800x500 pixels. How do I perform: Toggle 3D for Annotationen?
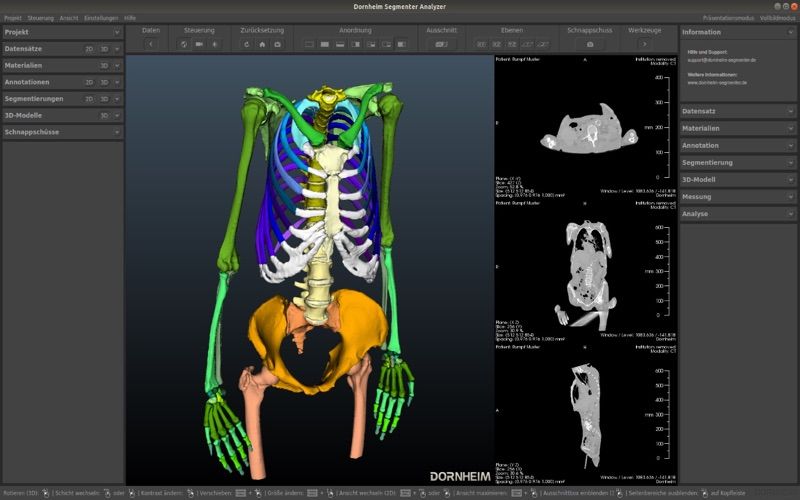pyautogui.click(x=104, y=82)
